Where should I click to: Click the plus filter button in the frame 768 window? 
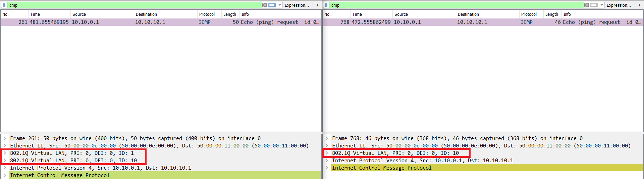[639, 5]
